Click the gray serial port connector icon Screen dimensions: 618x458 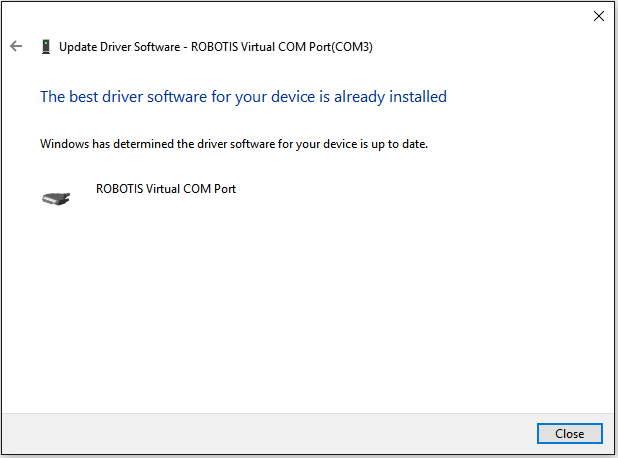point(56,198)
